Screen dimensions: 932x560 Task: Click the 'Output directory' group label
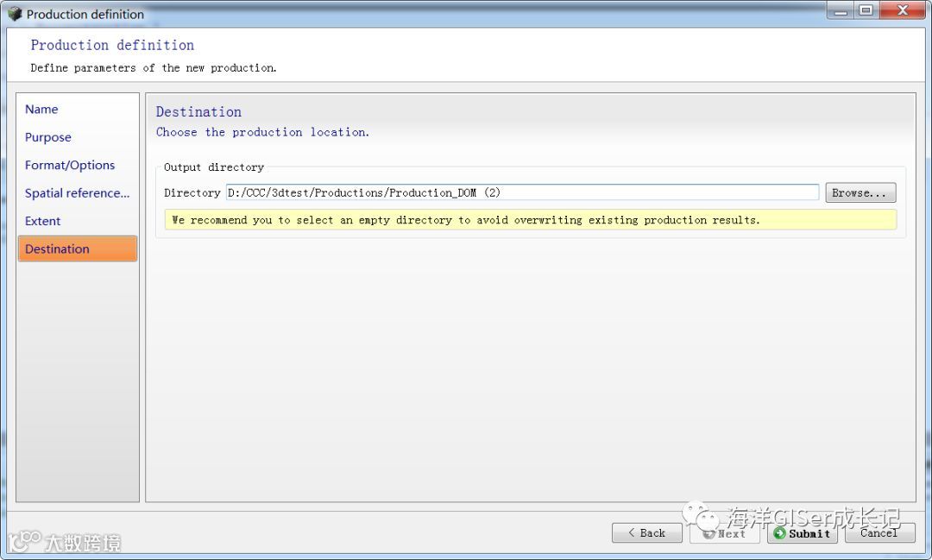point(214,167)
